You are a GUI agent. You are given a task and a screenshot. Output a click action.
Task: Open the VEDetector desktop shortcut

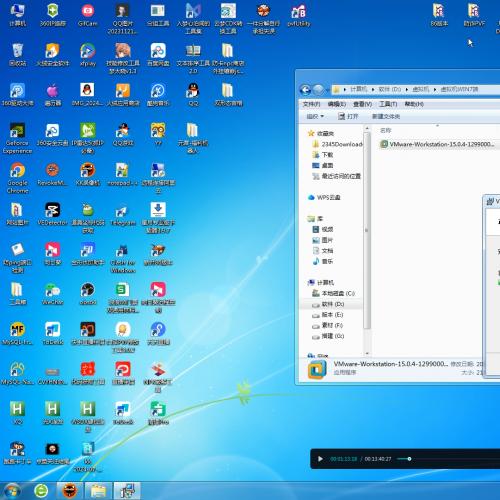pos(53,214)
